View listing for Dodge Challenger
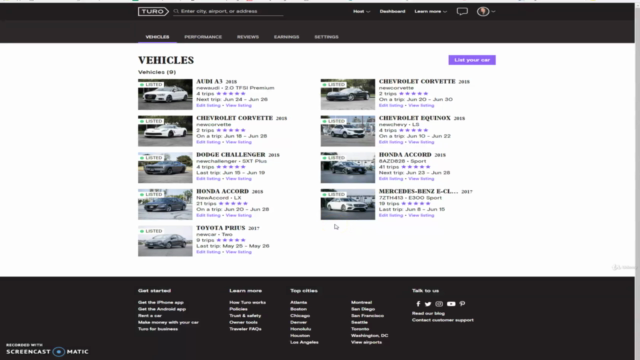640x360 pixels. tap(238, 179)
